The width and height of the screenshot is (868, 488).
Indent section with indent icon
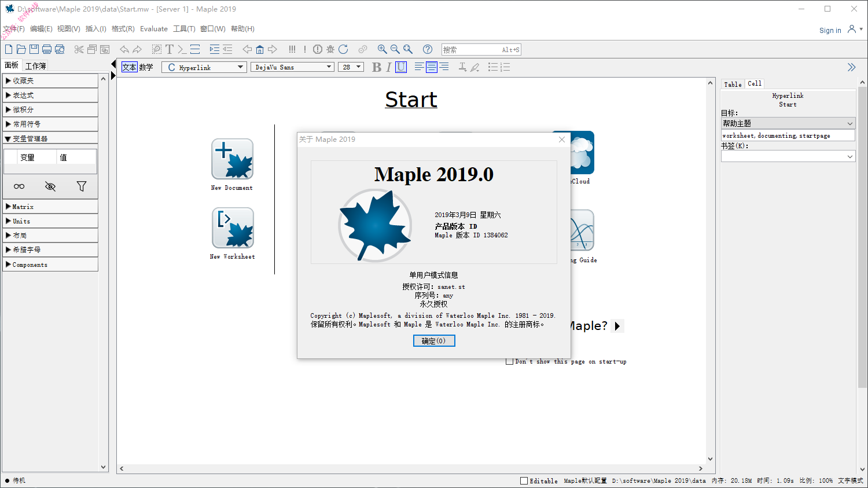[214, 49]
